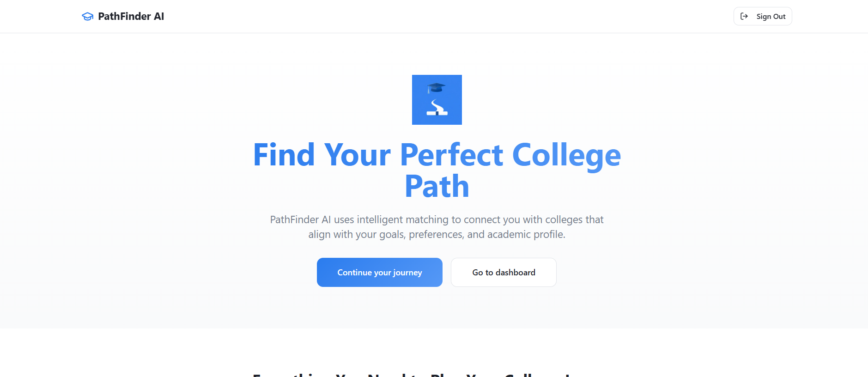Viewport: 868px width, 377px height.
Task: Select the word "College" in the headline
Action: (x=566, y=156)
